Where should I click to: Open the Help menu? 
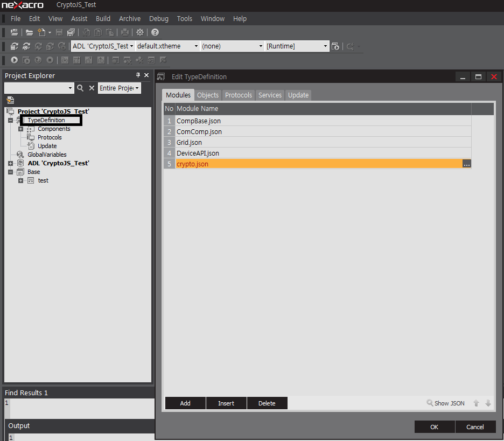click(240, 19)
